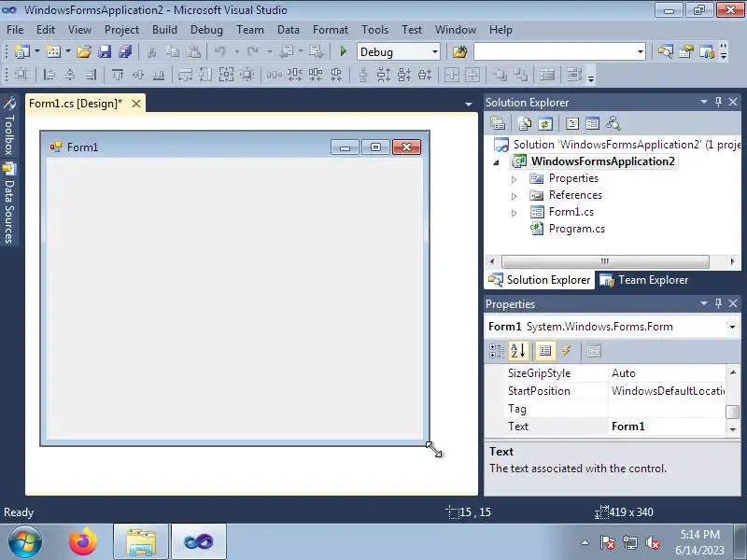Click the Center Horizontally layout icon
The image size is (747, 560).
(x=452, y=75)
